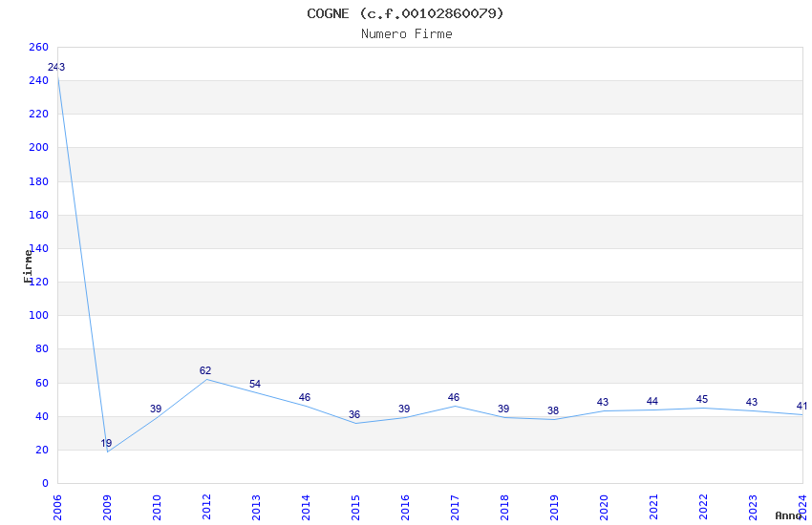Click the x-axis year 2018
Screen dimensions: 812x525
(x=504, y=508)
